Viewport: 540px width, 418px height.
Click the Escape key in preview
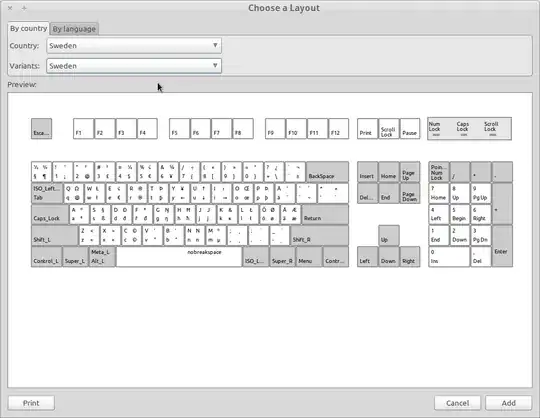41,129
